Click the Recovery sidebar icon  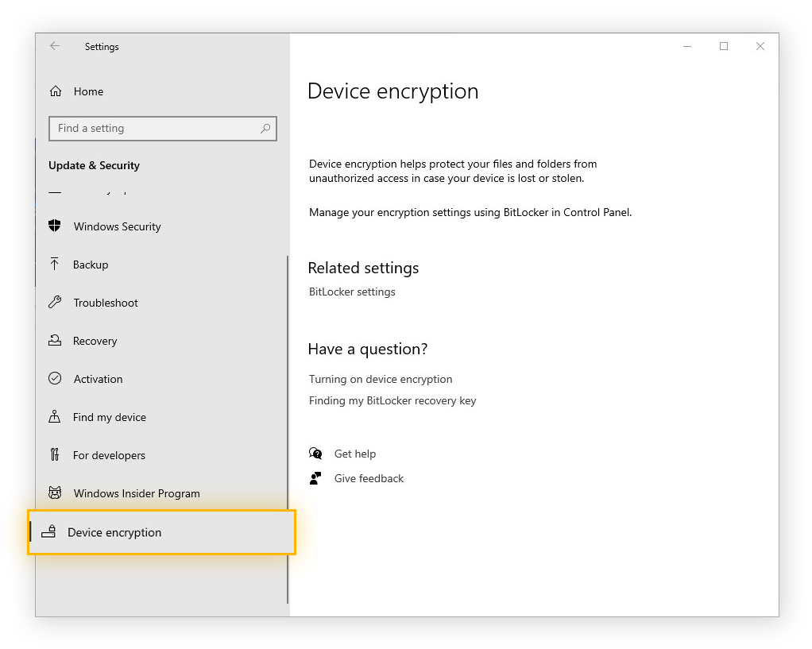click(55, 340)
